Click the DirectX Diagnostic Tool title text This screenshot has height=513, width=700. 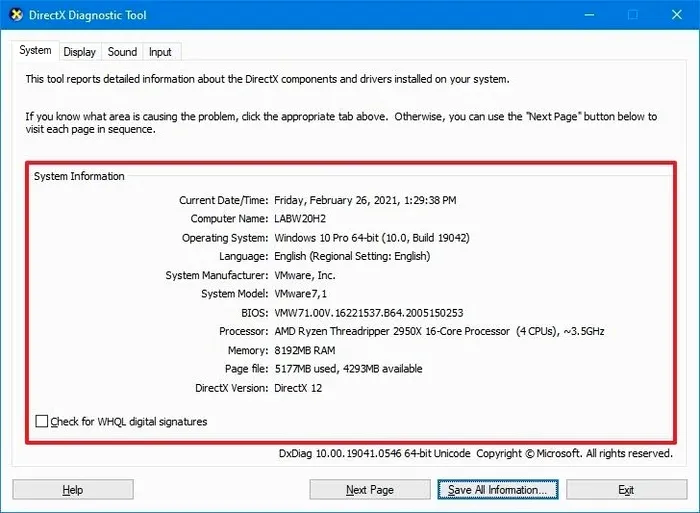click(88, 15)
